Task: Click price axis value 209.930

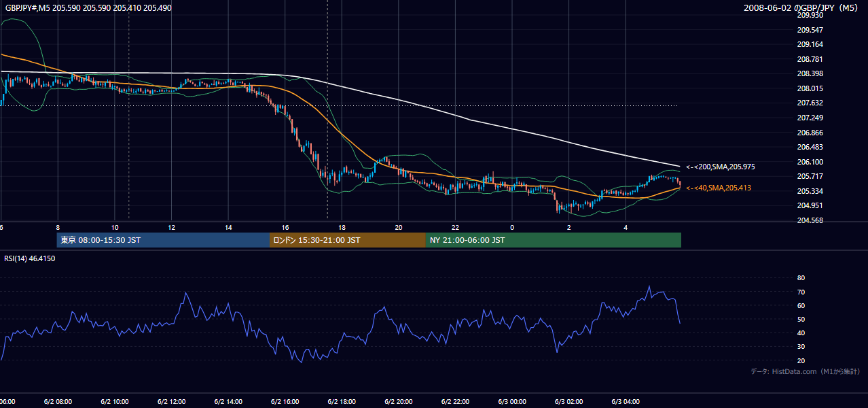Action: (x=810, y=16)
